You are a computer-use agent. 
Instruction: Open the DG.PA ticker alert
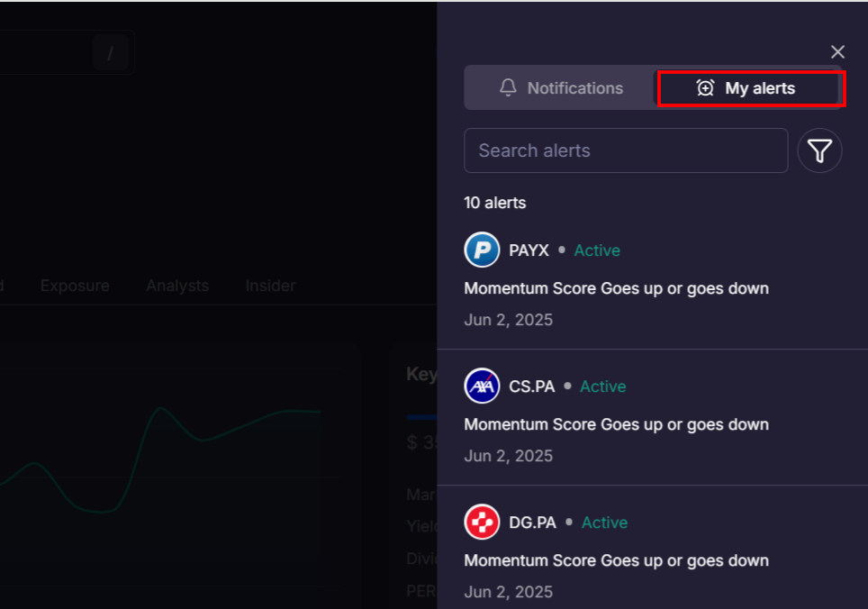(x=532, y=523)
